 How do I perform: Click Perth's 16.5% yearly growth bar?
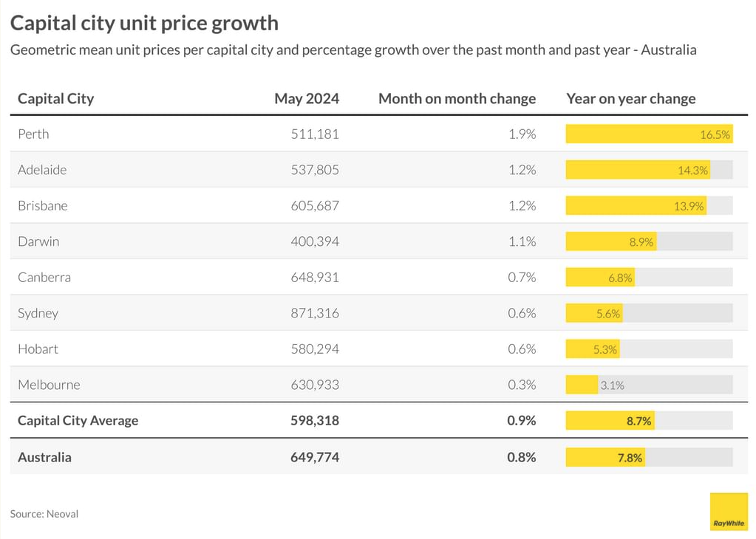tap(649, 134)
